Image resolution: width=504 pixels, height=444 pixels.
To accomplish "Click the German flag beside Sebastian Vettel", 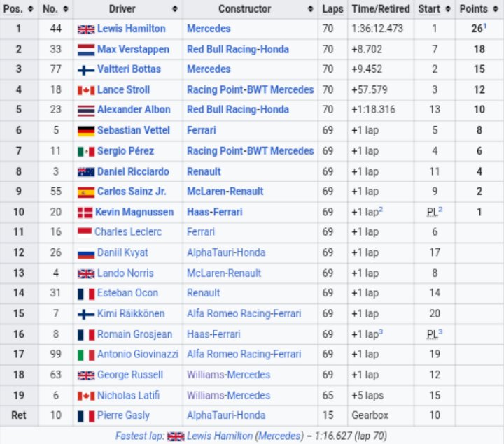I will click(x=86, y=131).
